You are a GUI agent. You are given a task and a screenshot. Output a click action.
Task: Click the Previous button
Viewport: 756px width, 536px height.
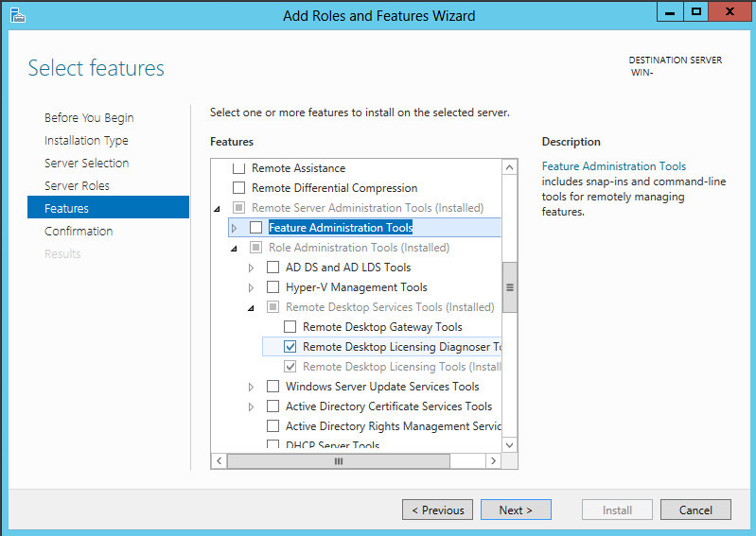[x=438, y=510]
